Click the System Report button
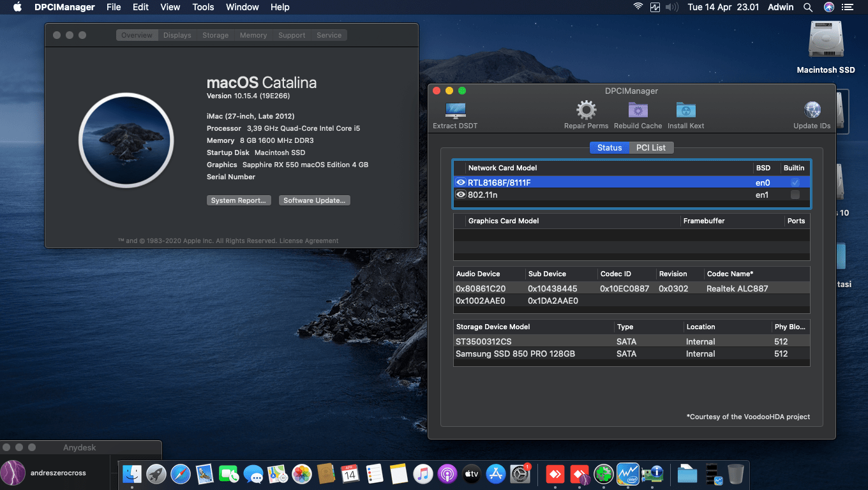This screenshot has width=868, height=490. (x=239, y=200)
